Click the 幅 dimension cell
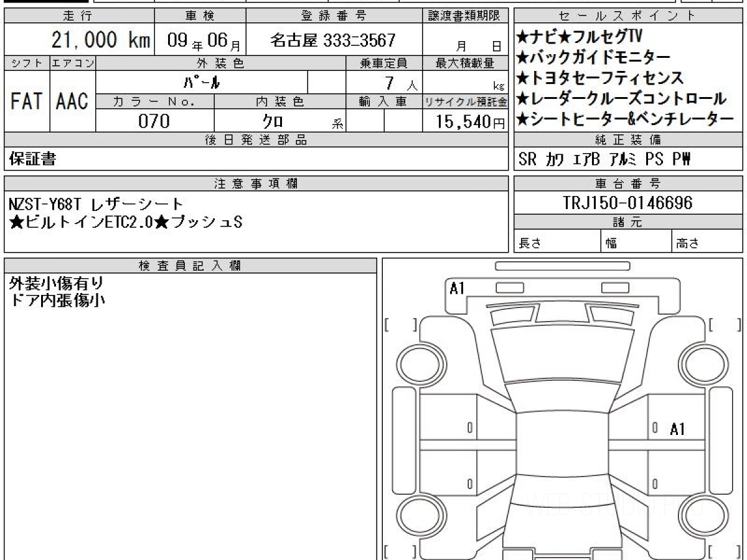 636,242
